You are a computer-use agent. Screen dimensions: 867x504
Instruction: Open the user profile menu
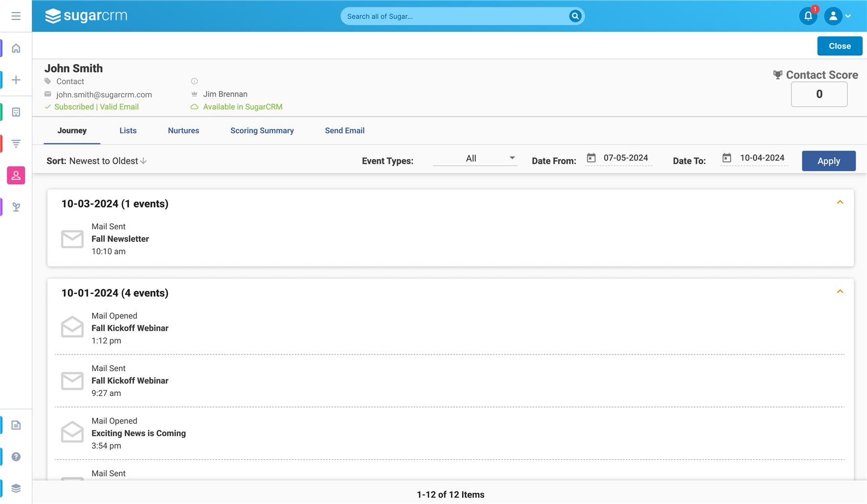[838, 16]
